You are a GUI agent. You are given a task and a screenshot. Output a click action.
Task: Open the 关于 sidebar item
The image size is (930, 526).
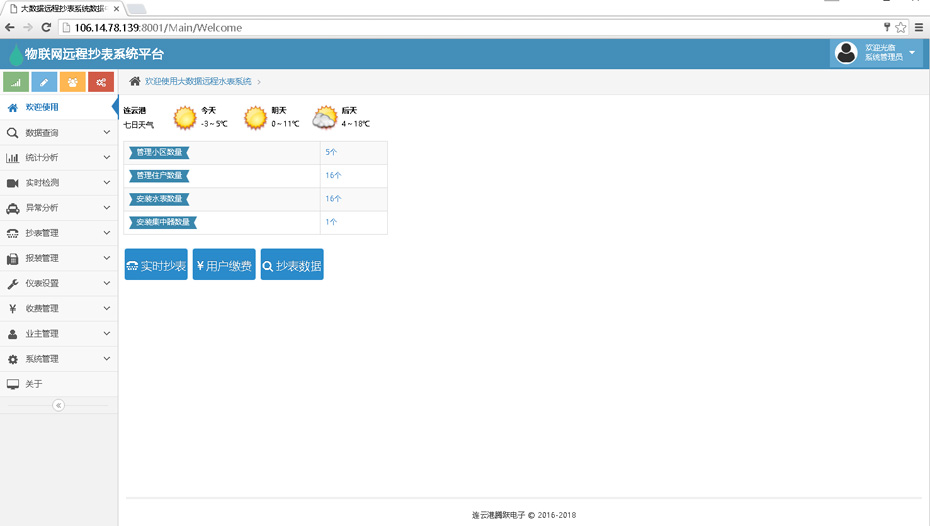[34, 384]
